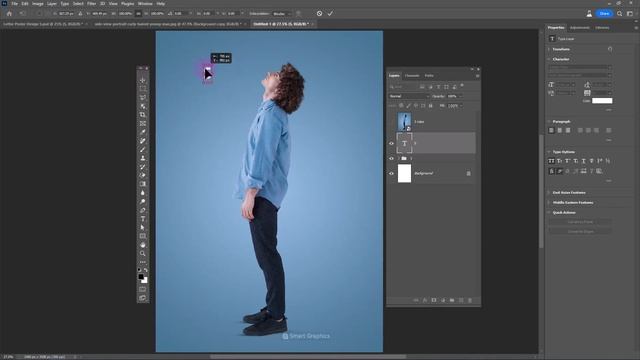
Task: Commit the transform with the checkmark
Action: pos(330,13)
